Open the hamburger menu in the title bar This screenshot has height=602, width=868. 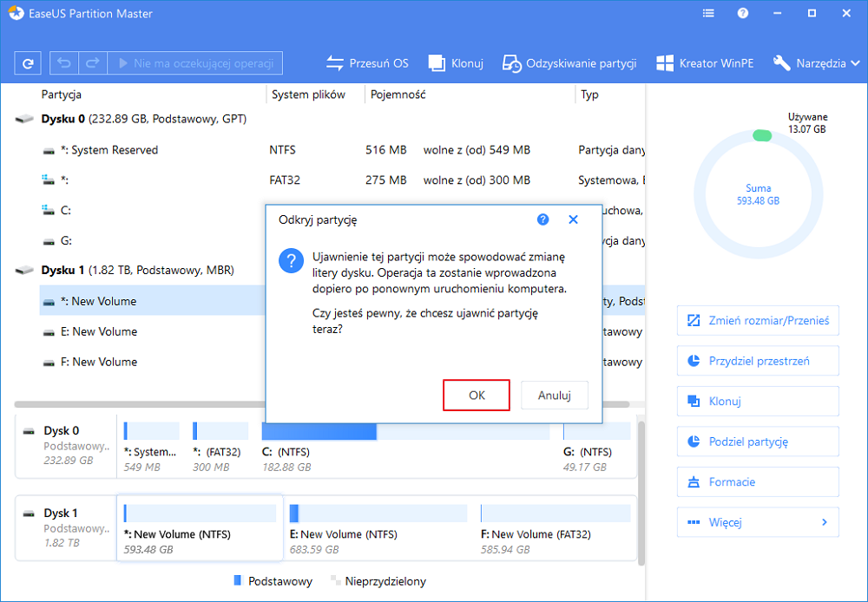coord(708,13)
